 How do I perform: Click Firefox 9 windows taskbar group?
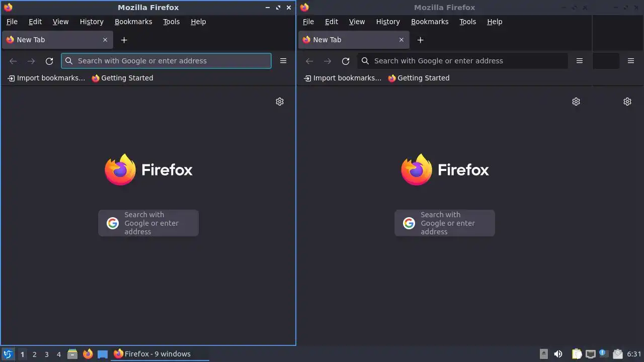tap(160, 354)
